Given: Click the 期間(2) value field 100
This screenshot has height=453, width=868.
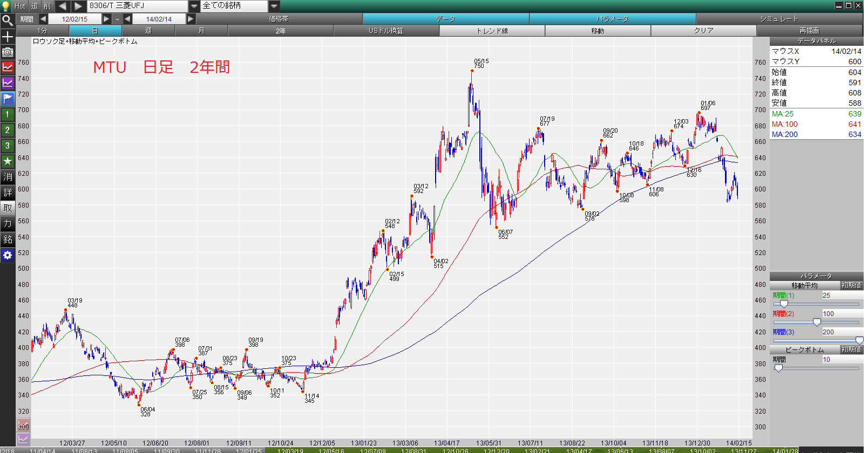Looking at the screenshot, I should pyautogui.click(x=842, y=314).
